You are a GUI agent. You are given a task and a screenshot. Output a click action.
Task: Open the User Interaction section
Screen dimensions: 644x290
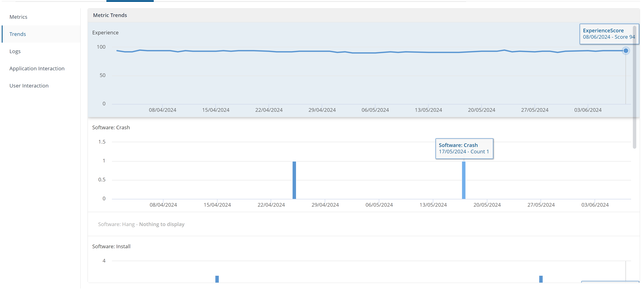pyautogui.click(x=29, y=86)
